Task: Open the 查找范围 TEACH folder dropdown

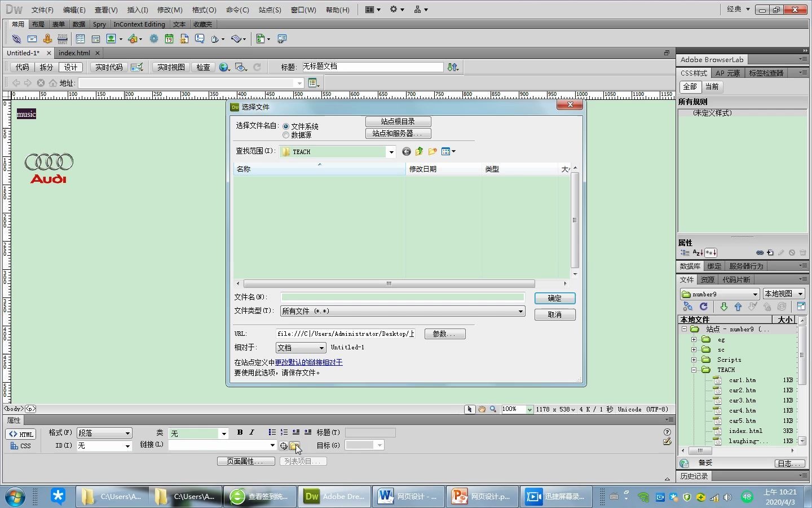Action: pos(391,152)
